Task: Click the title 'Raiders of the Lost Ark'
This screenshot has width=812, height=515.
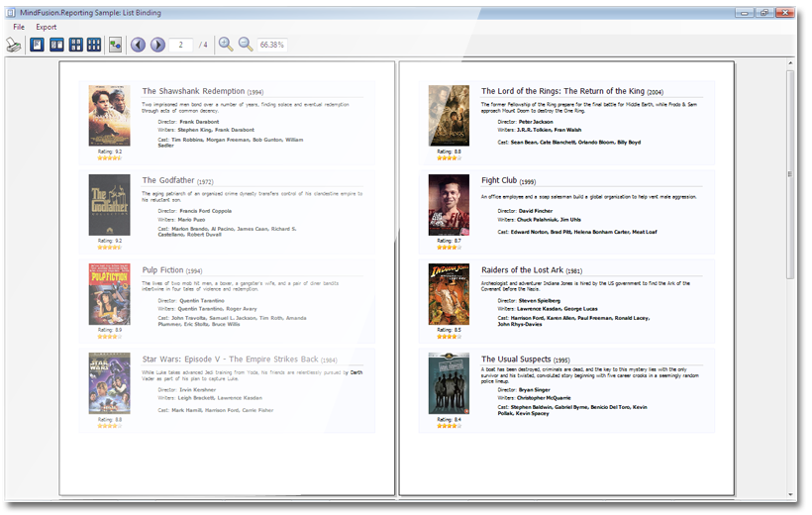Action: [522, 270]
